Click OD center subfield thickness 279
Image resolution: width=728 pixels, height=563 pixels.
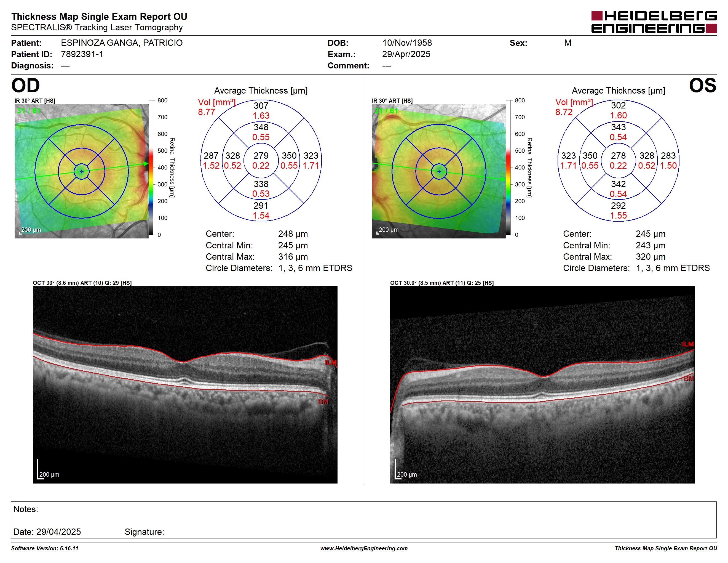click(261, 156)
